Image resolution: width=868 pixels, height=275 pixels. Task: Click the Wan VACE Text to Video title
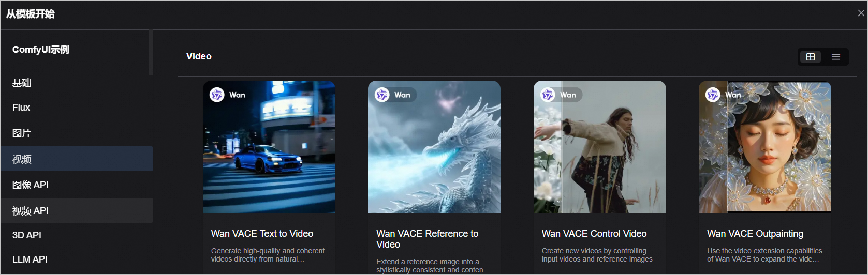pyautogui.click(x=262, y=234)
